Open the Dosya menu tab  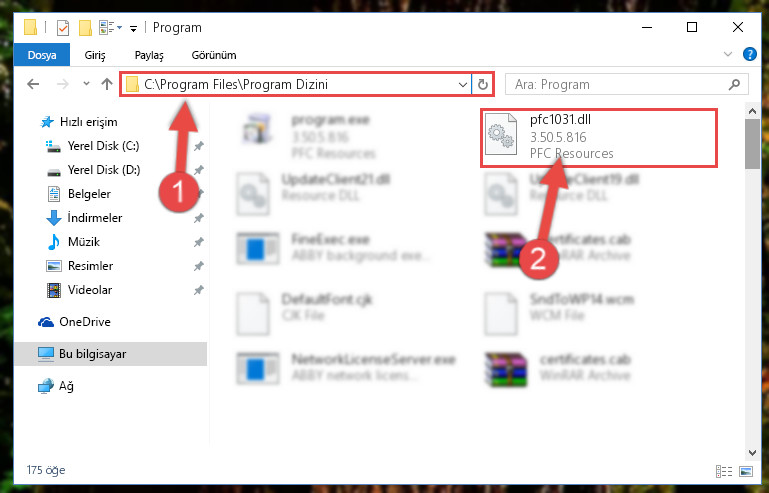pos(42,55)
